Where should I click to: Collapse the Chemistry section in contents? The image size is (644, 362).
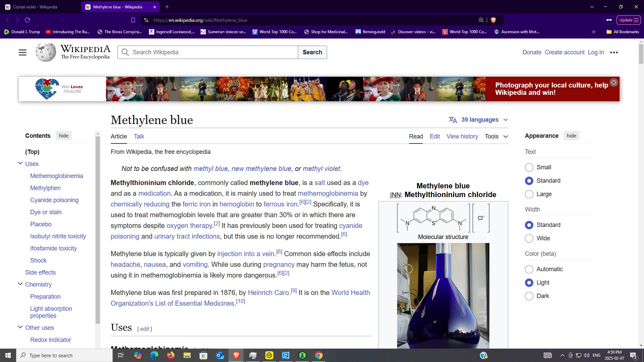pos(20,284)
